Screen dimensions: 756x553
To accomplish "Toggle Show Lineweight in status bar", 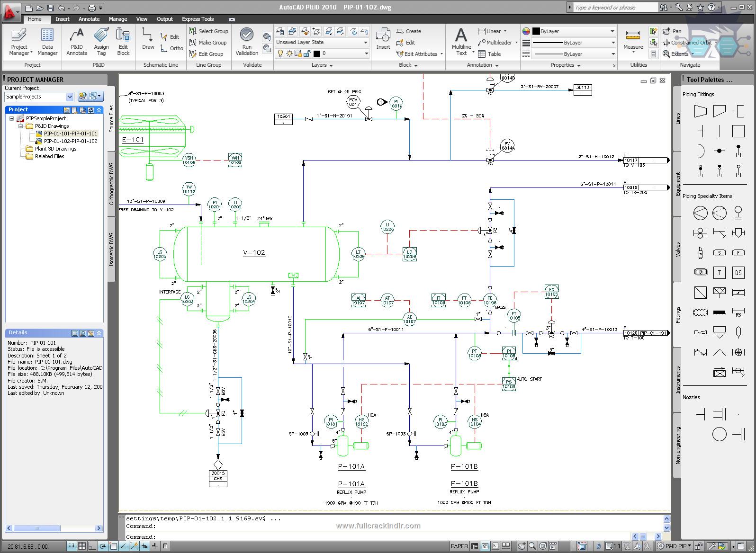I will (155, 546).
